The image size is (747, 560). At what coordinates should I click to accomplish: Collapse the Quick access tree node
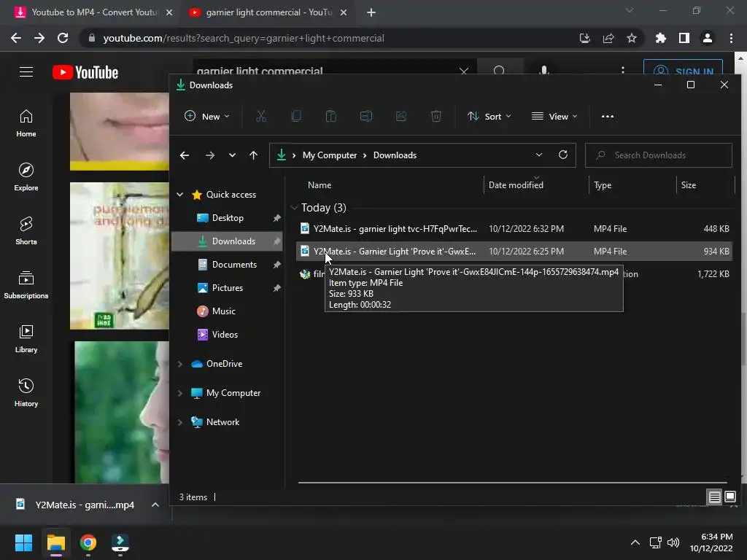(180, 194)
